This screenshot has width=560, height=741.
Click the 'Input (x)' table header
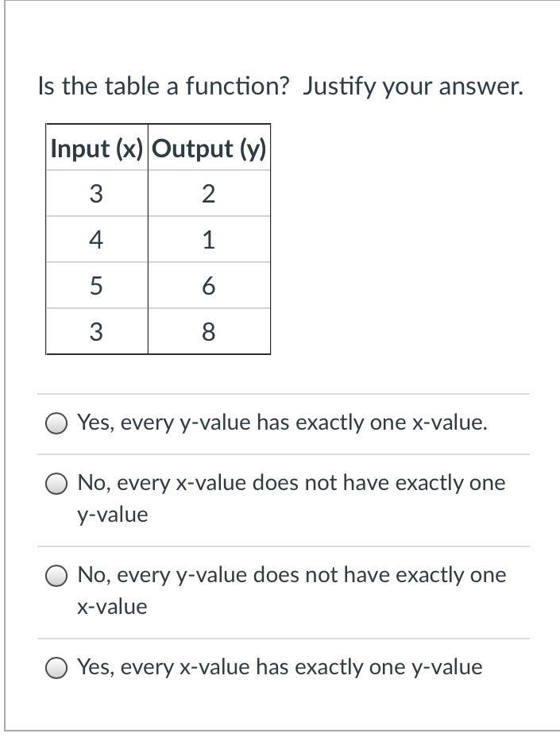97,149
